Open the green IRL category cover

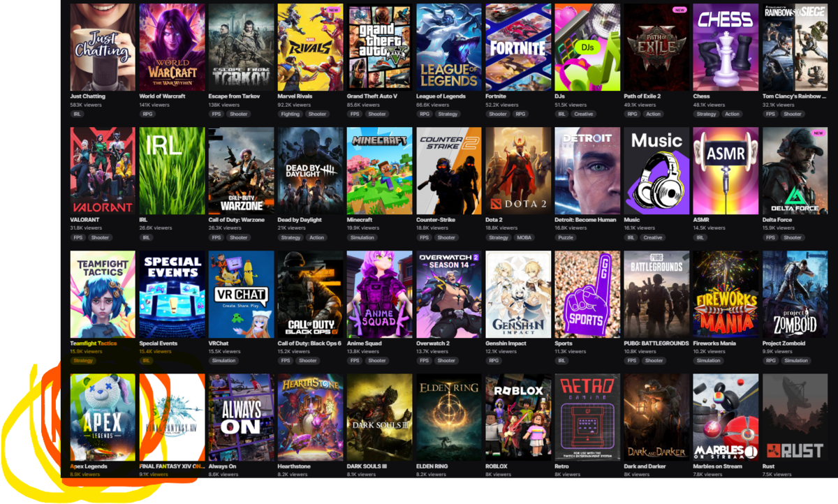[x=172, y=170]
